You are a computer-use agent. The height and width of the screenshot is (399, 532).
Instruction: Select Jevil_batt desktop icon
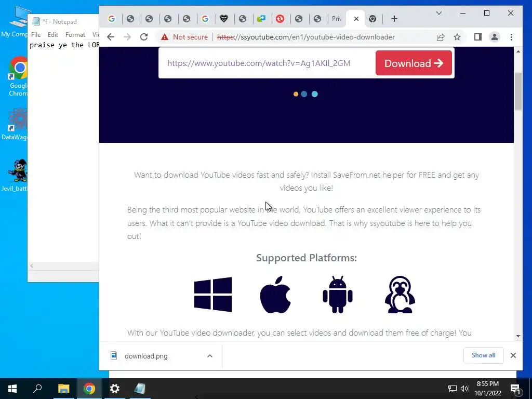point(15,175)
